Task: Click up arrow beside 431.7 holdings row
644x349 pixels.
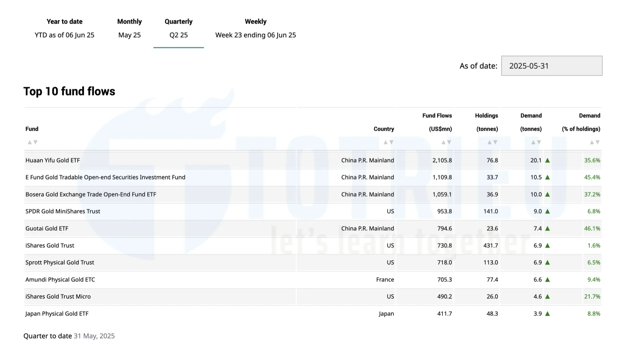Action: click(547, 246)
